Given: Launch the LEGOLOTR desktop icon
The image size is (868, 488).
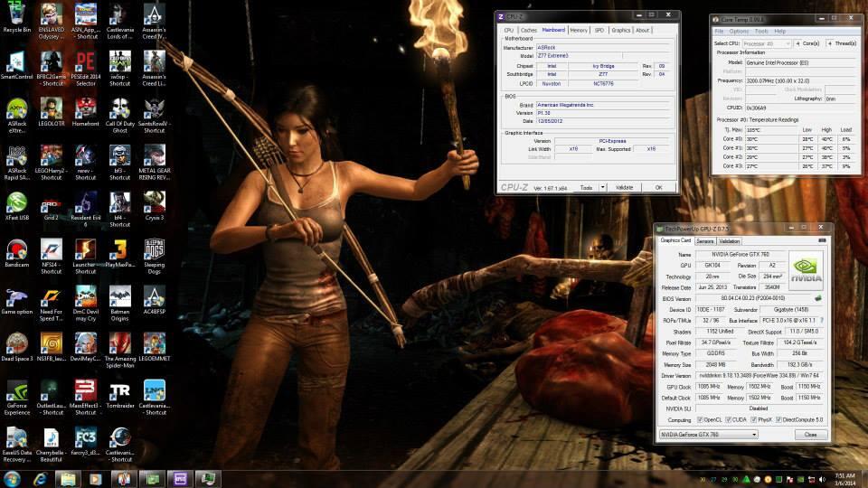Looking at the screenshot, I should (51, 112).
